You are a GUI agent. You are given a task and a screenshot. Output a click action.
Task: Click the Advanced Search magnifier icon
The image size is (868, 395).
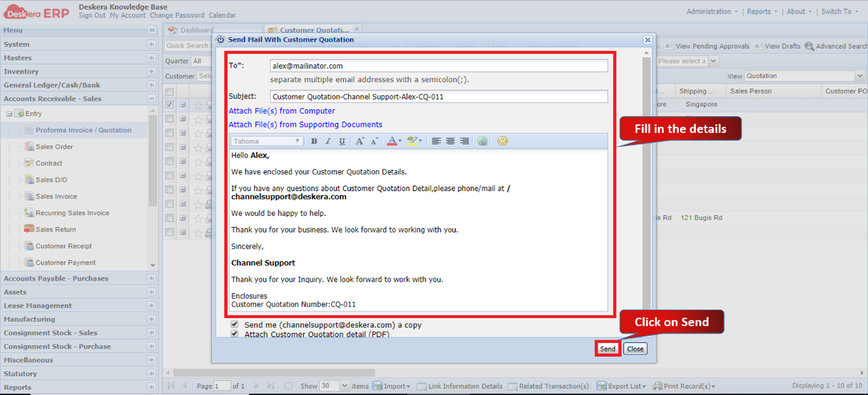[810, 46]
